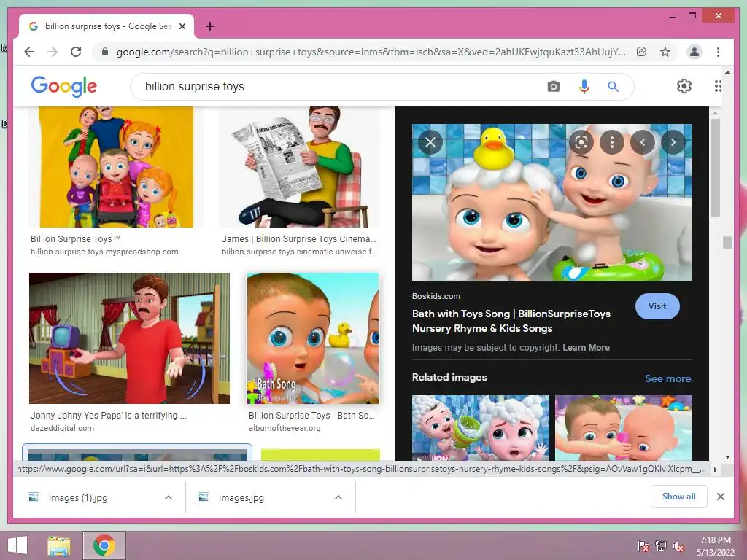Viewport: 747px width, 560px height.
Task: Click the preview panel scrollbar thumb
Action: point(715,167)
